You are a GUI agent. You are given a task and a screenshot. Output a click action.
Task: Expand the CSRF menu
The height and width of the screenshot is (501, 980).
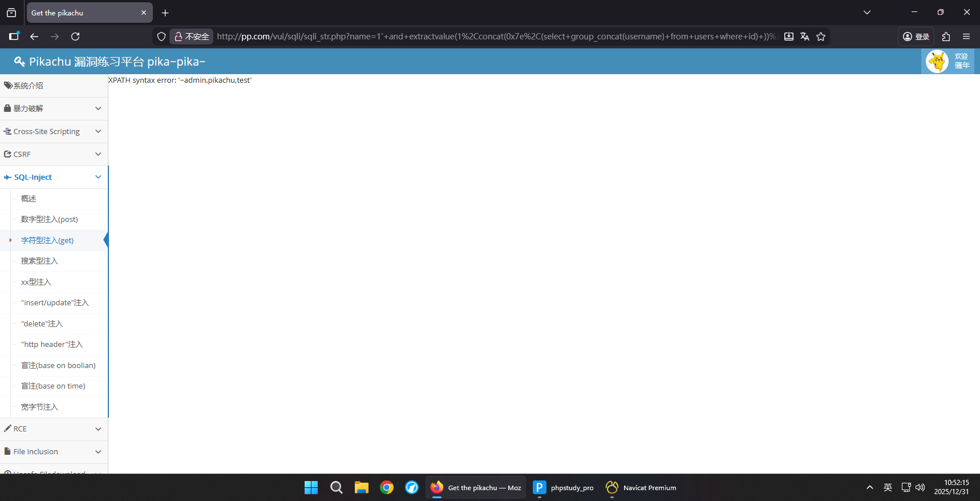pos(54,154)
